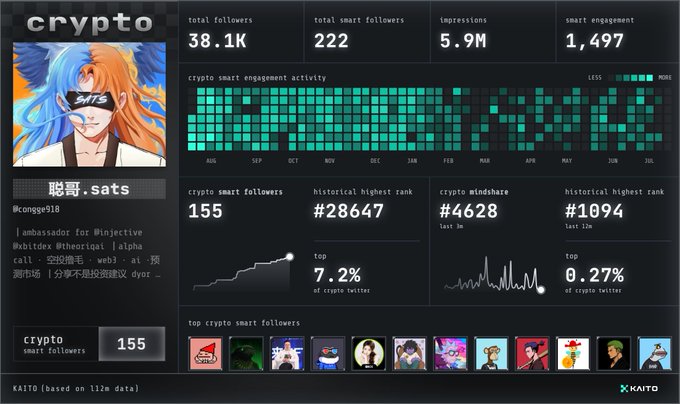The width and height of the screenshot is (680, 404).
Task: Click the large 155 crypto smart followers number
Action: coord(205,211)
